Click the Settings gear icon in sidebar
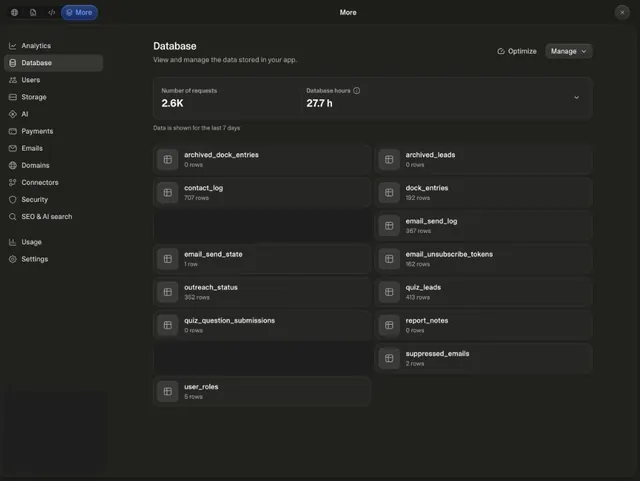The image size is (640, 481). [x=13, y=259]
